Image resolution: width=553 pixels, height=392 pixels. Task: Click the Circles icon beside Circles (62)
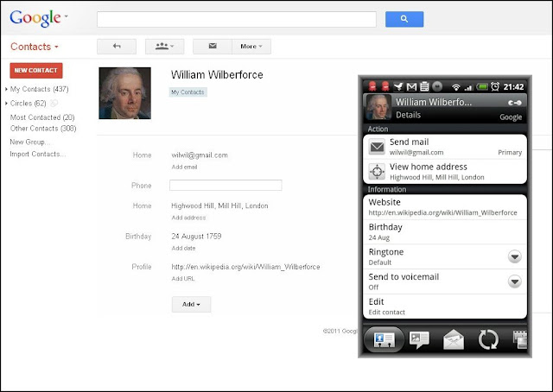(54, 104)
